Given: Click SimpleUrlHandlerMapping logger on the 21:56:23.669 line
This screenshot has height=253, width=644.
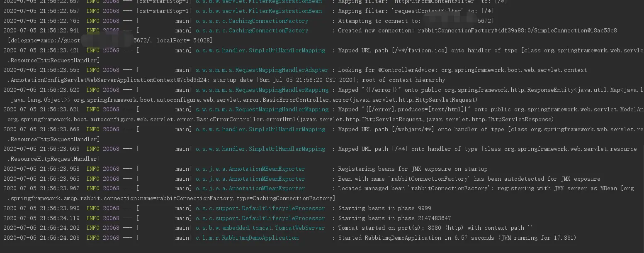Looking at the screenshot, I should 260,149.
